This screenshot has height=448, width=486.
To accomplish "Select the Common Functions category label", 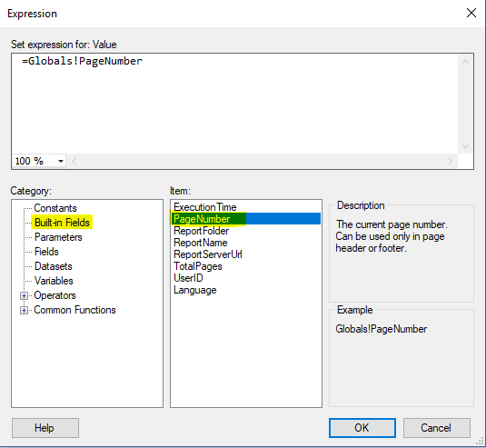I will pos(74,310).
